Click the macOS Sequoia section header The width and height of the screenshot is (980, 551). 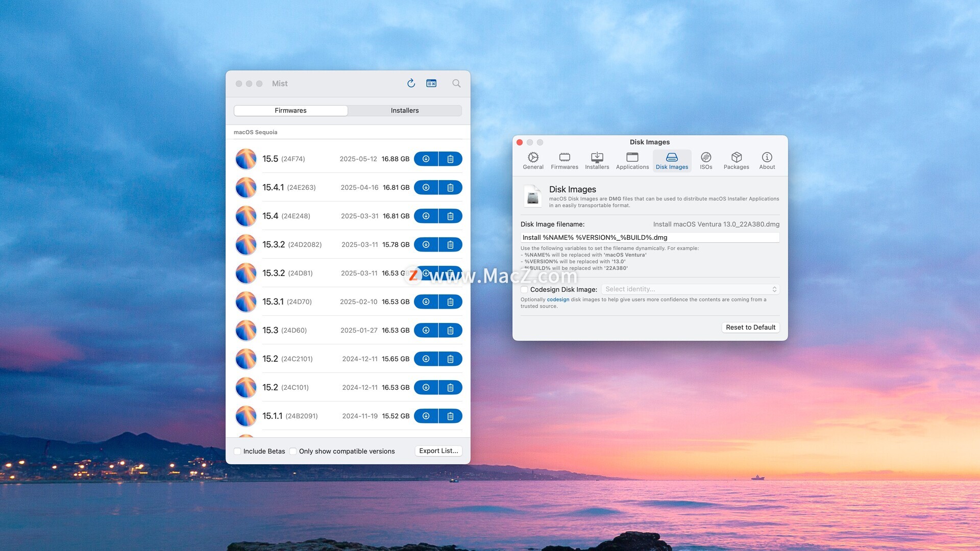tap(256, 133)
